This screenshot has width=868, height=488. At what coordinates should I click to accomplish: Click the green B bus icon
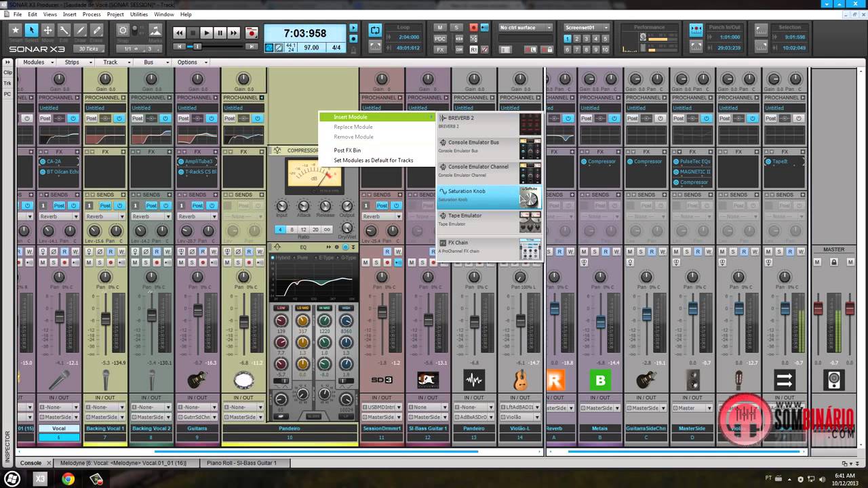[x=600, y=380]
